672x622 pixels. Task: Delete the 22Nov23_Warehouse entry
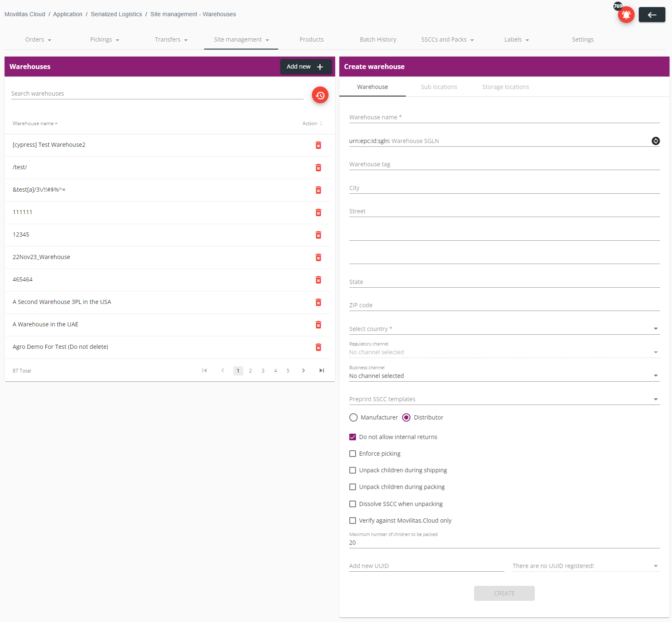318,257
